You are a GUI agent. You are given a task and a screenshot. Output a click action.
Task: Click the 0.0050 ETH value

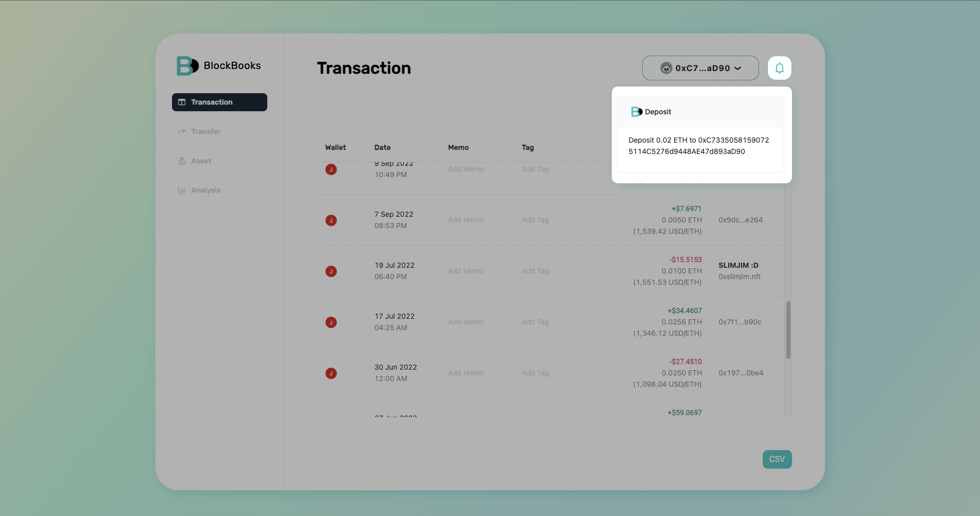(682, 220)
